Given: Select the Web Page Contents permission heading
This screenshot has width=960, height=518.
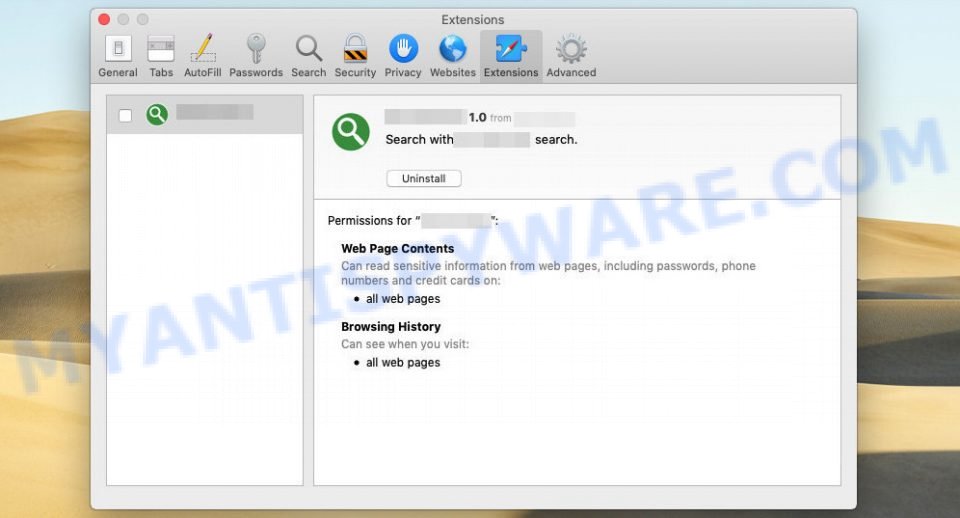Looking at the screenshot, I should pyautogui.click(x=397, y=249).
